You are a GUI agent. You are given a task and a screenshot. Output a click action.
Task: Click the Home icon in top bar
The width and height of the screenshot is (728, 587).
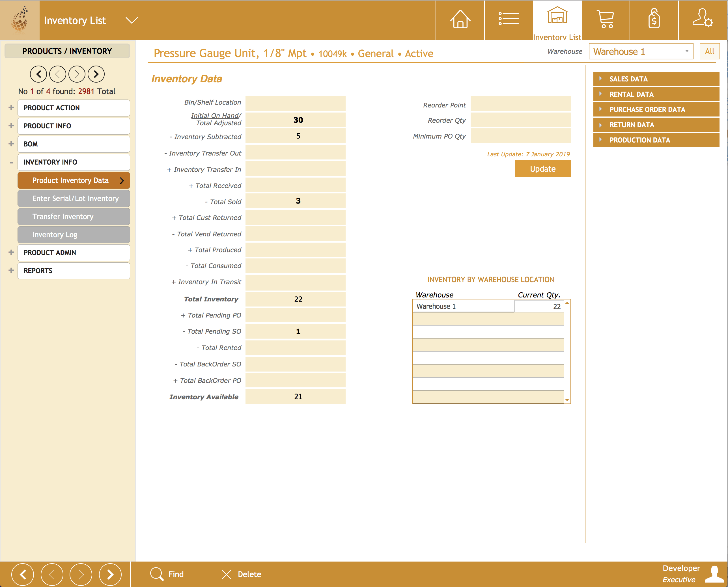(460, 19)
